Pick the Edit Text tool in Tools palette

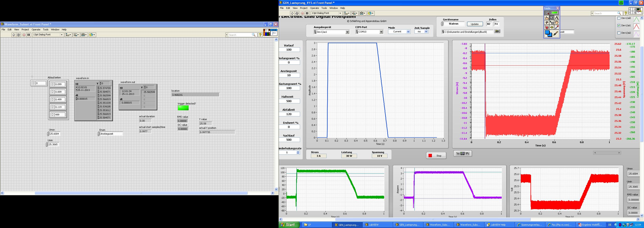(557, 18)
